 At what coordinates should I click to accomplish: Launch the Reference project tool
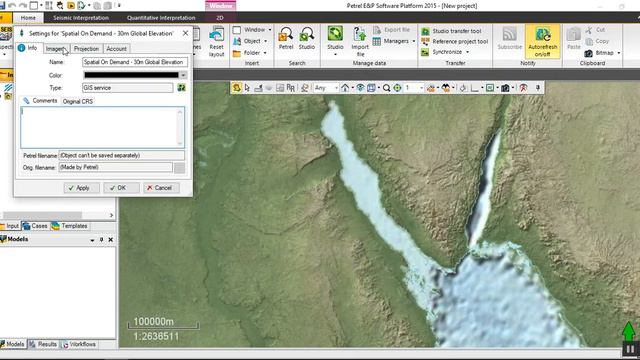coord(455,42)
